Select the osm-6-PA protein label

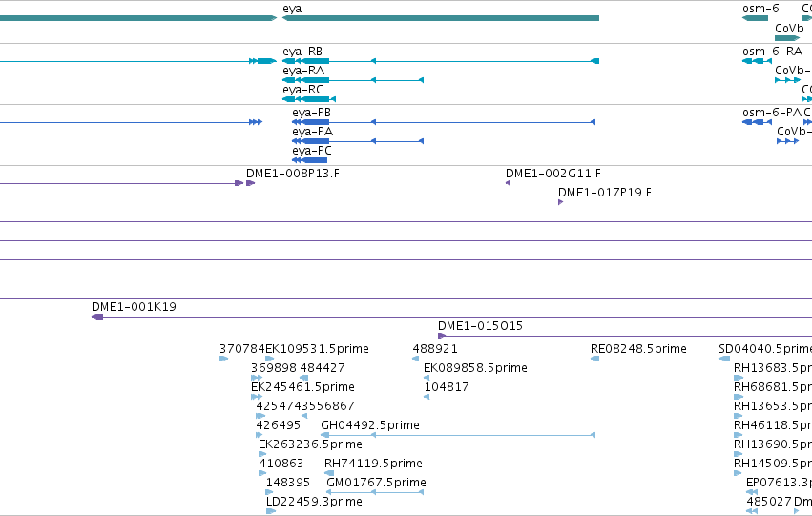[772, 113]
